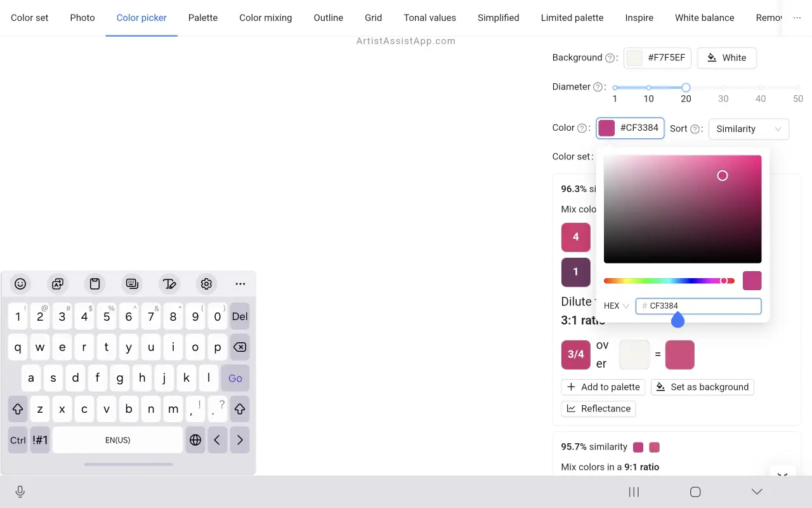Screen dimensions: 812x508
Task: Go to the Inspire tab
Action: pos(639,18)
